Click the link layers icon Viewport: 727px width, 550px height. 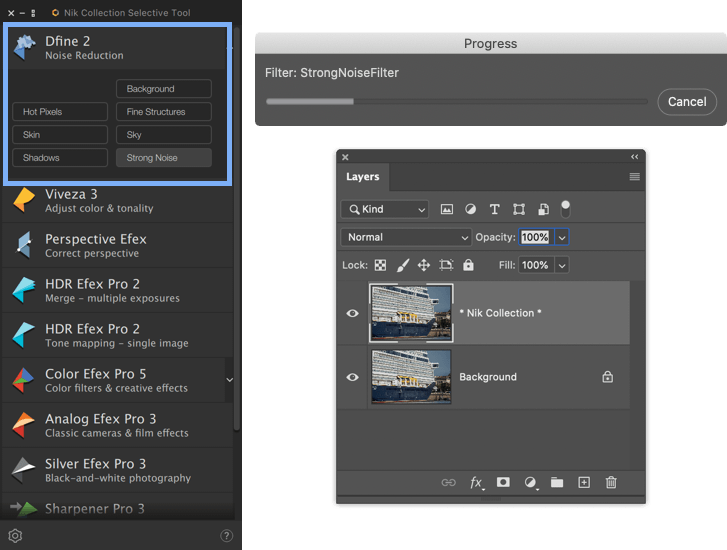click(x=448, y=483)
